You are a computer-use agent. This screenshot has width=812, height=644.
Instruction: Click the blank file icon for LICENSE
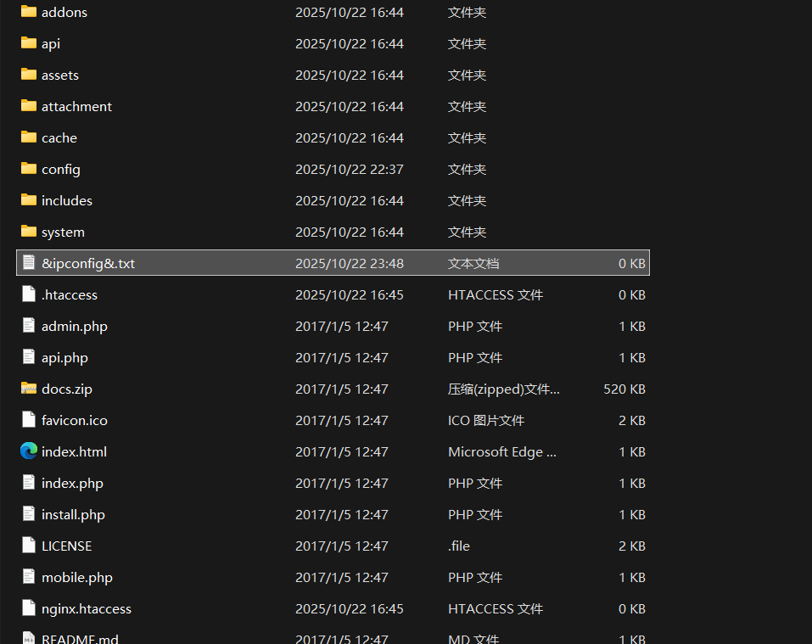click(29, 546)
